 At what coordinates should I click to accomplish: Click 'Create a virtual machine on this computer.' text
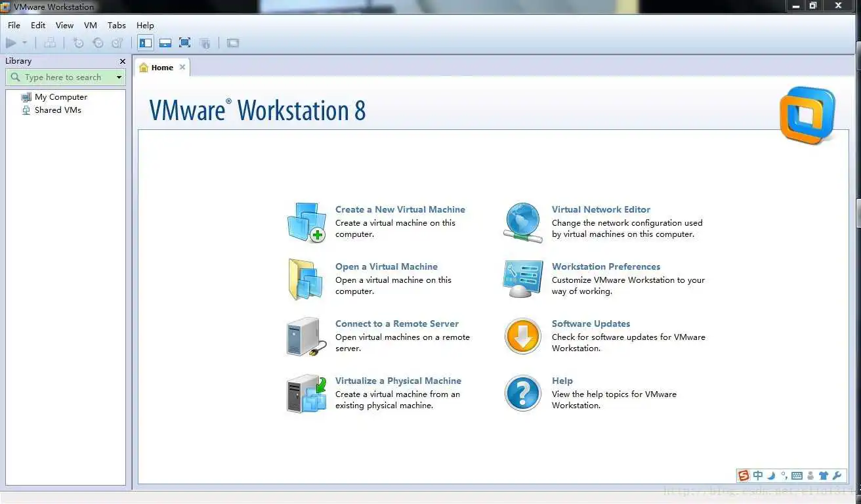pos(395,228)
